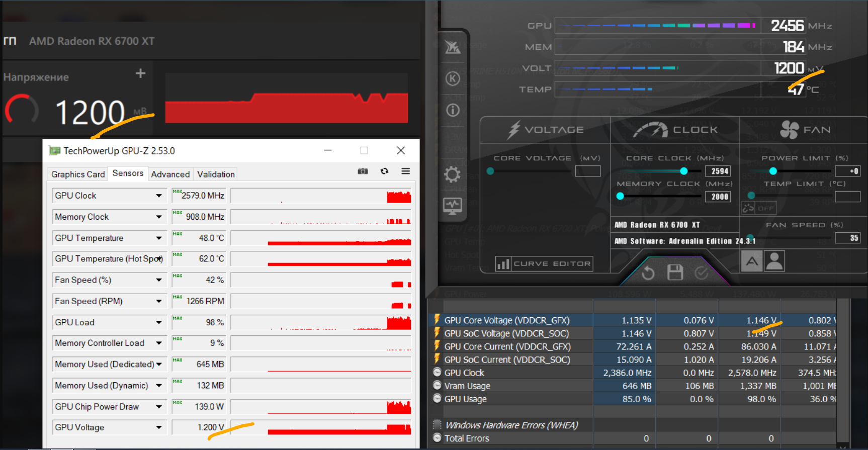Click the '139.0 W' power draw value
868x450 pixels.
pos(209,406)
